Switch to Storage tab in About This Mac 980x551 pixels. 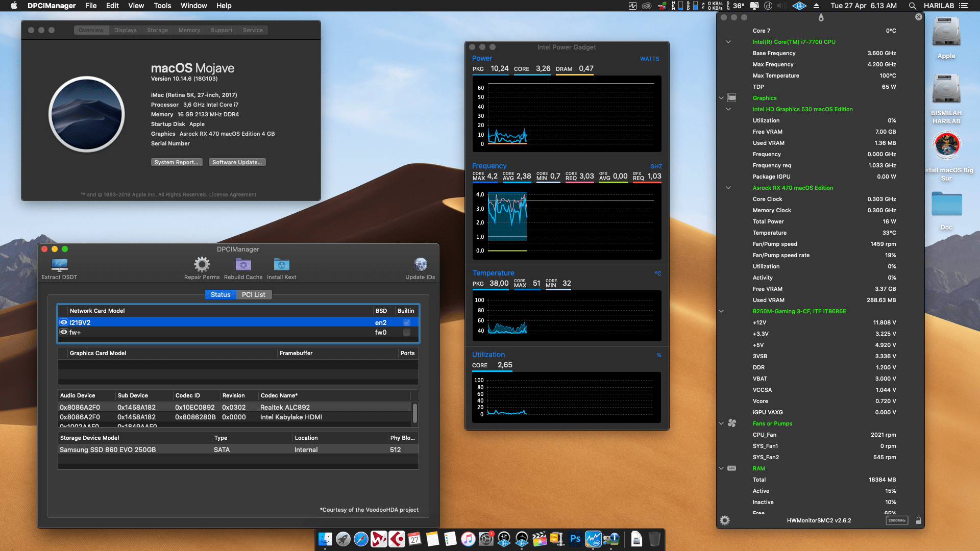pos(157,30)
